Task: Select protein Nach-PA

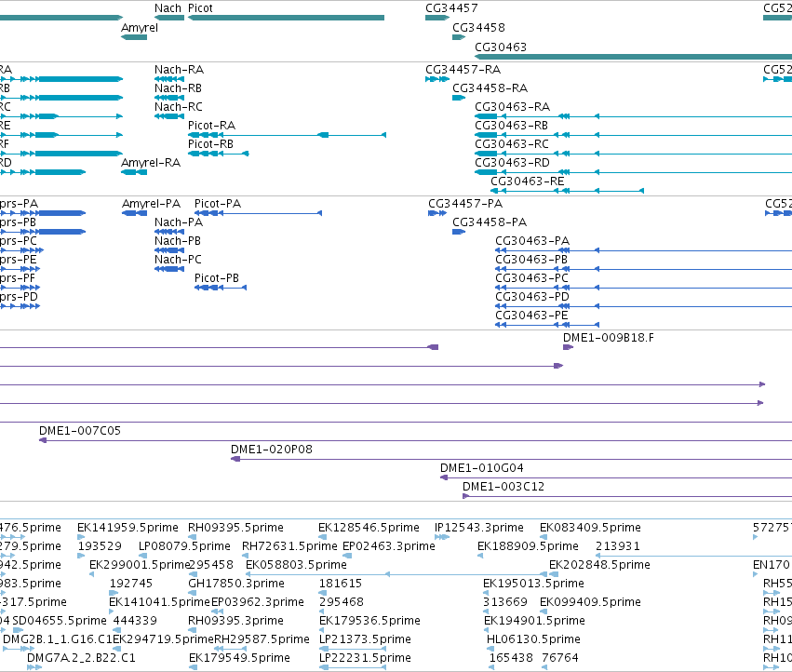Action: 179,222
